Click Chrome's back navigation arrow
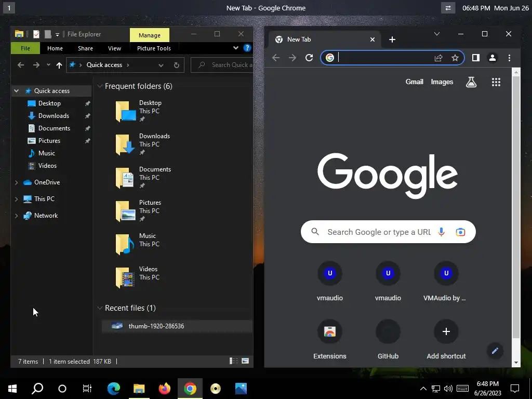 pos(276,58)
